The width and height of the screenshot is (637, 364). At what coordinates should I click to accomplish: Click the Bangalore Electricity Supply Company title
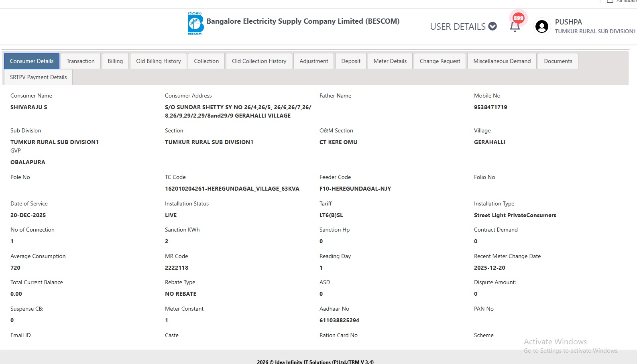click(x=303, y=21)
